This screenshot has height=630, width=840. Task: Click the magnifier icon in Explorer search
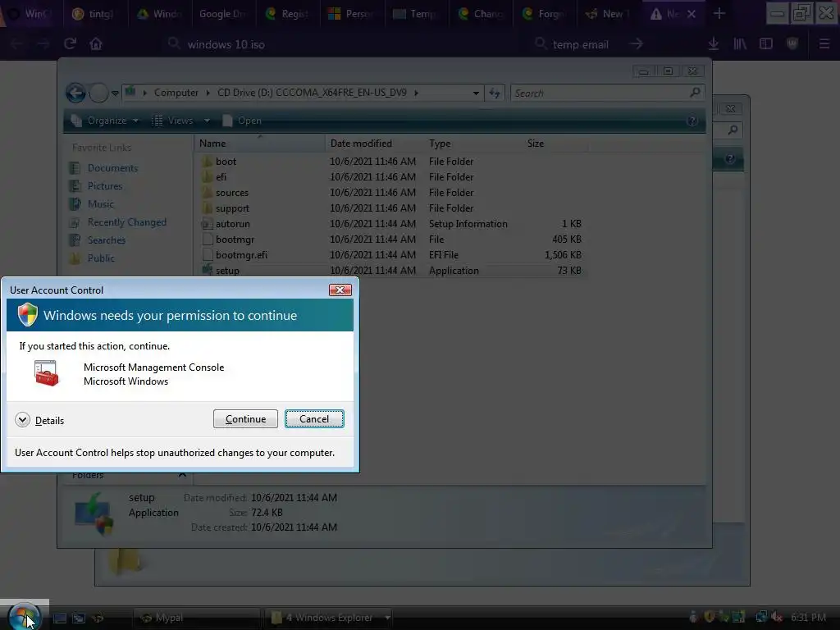[x=696, y=93]
